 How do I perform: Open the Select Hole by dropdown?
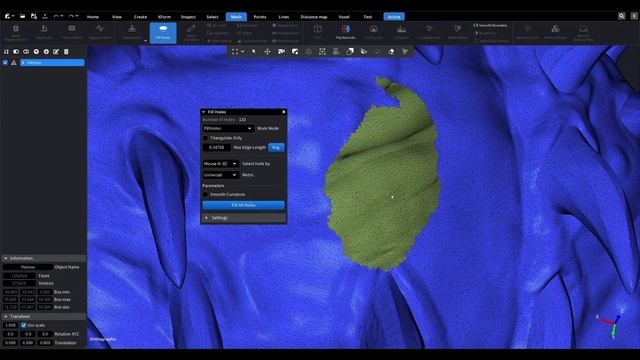pyautogui.click(x=220, y=163)
